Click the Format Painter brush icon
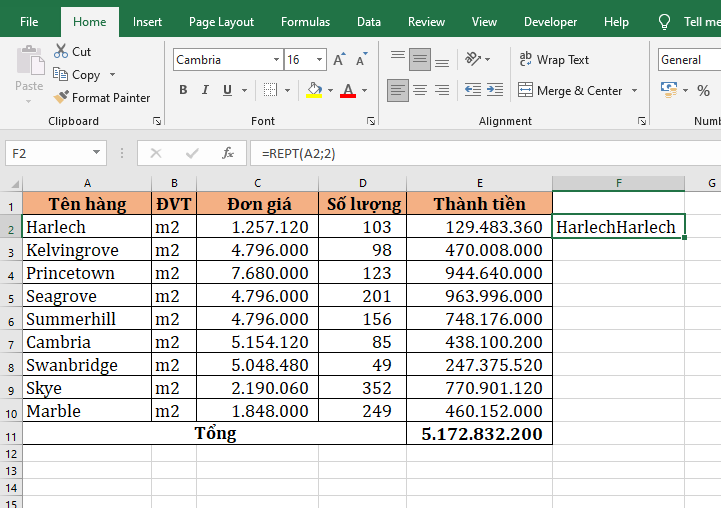This screenshot has height=508, width=721. (x=61, y=98)
